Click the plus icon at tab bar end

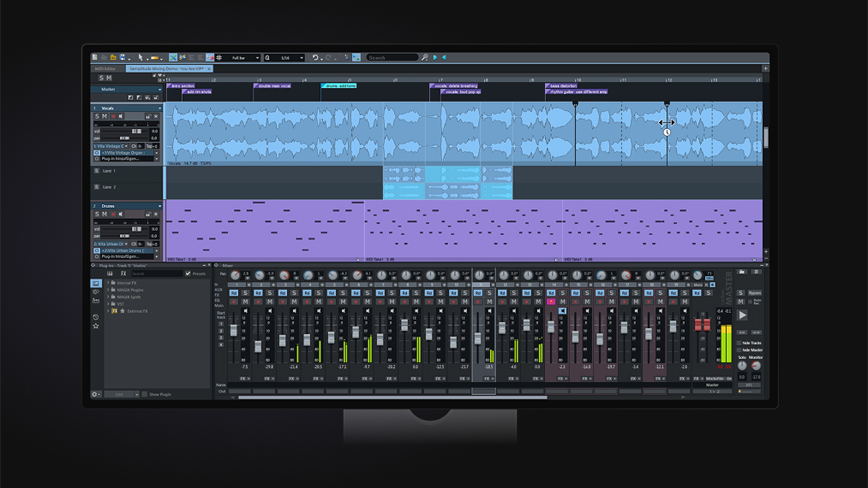click(x=766, y=68)
